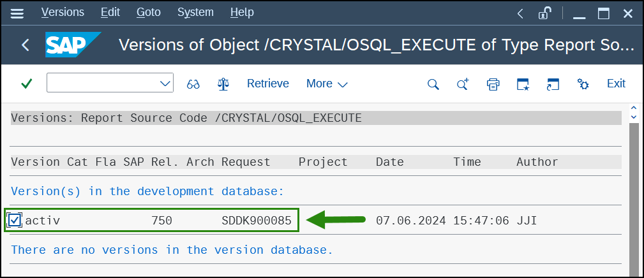
Task: Open the Help menu
Action: pos(242,12)
